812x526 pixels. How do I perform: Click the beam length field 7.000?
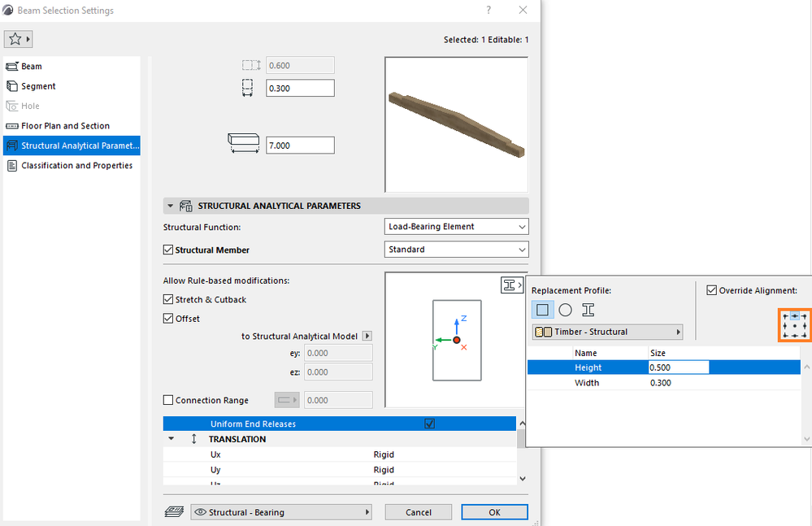[x=300, y=146]
